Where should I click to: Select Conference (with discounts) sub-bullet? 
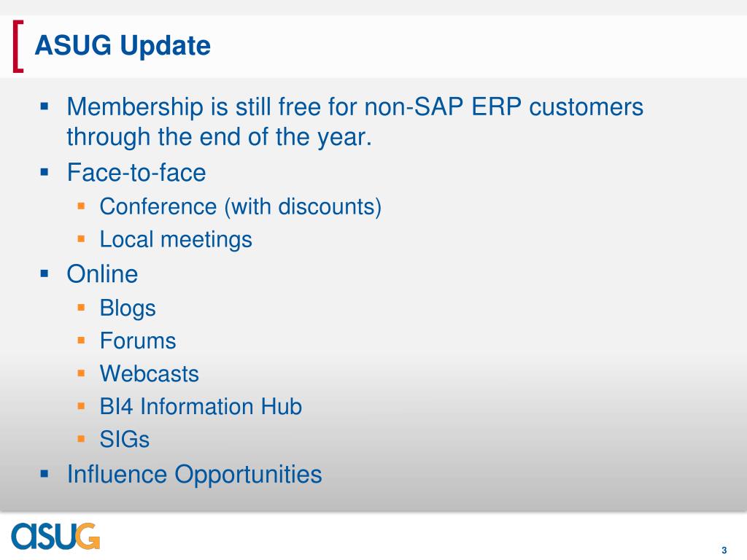241,206
